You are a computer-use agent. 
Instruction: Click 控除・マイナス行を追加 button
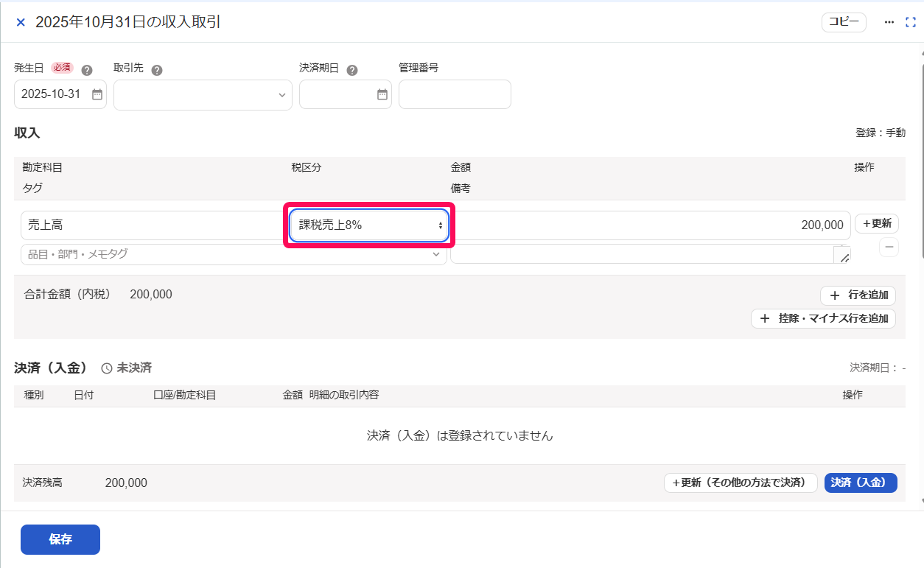click(824, 319)
